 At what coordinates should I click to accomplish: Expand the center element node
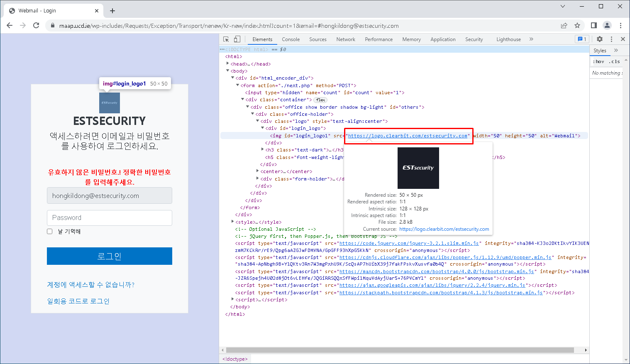[x=258, y=171]
